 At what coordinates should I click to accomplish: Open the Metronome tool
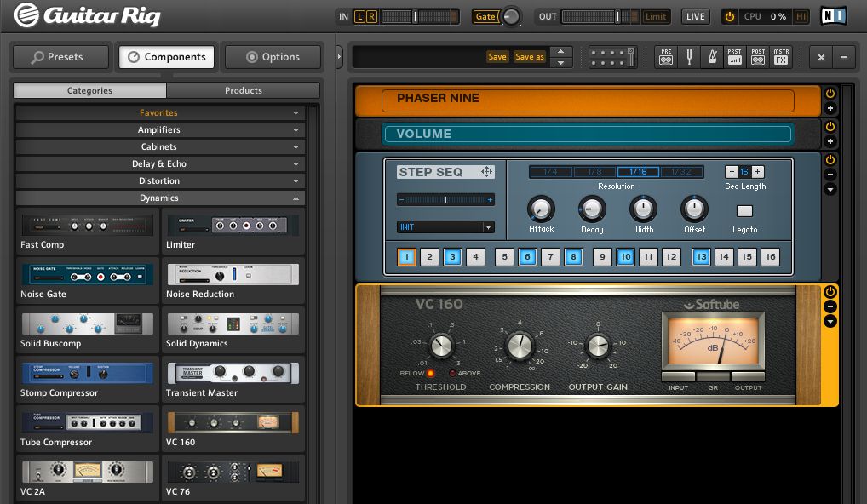[712, 57]
